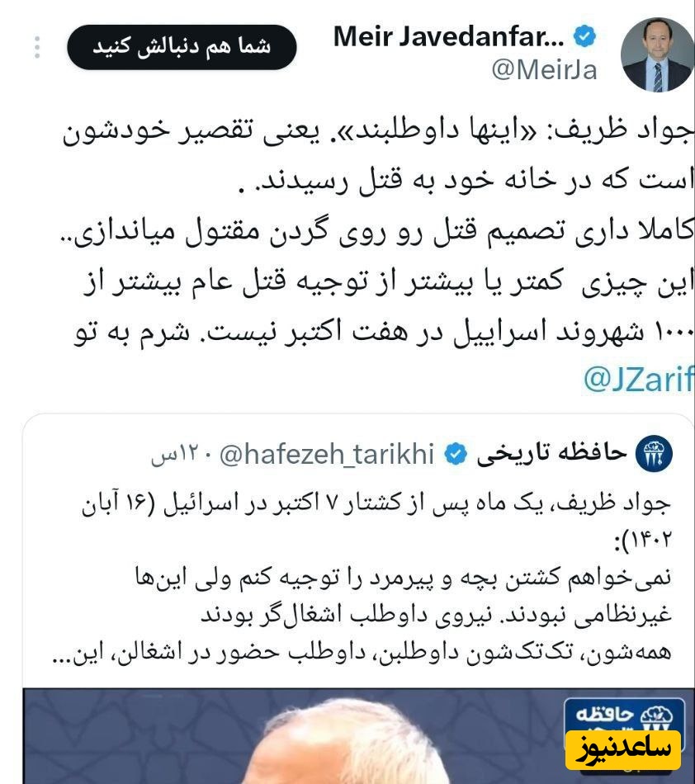The height and width of the screenshot is (784, 695).
Task: Click the follow button 'شما هم دنبالش کنید'
Action: tap(182, 47)
